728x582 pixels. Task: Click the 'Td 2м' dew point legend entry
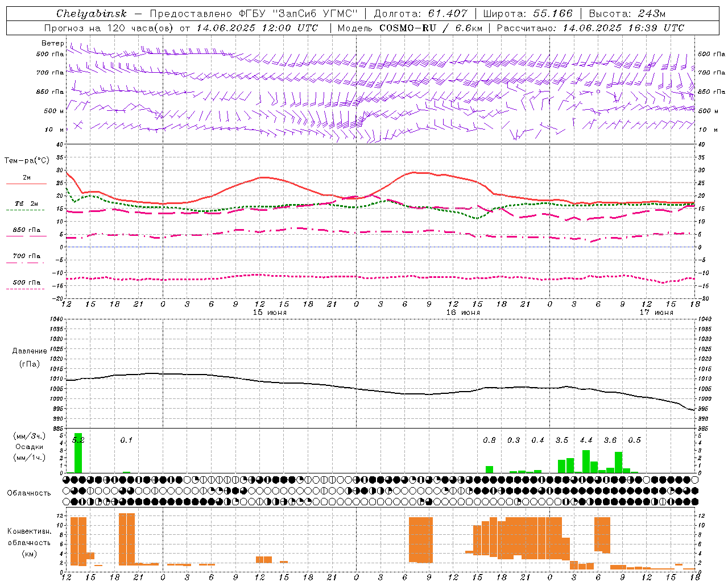(x=26, y=203)
